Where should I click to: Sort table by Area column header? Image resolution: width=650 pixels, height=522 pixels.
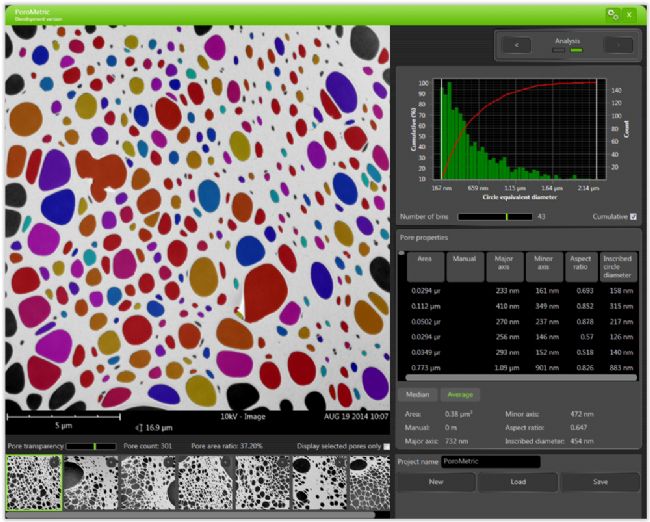tap(424, 265)
